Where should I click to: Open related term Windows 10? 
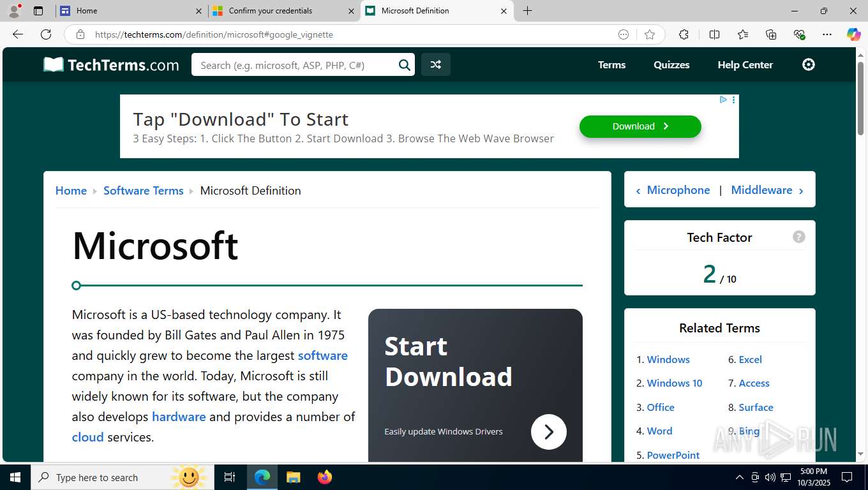(x=675, y=383)
